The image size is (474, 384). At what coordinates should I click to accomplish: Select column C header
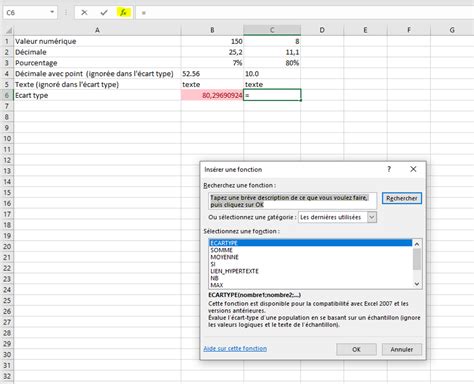[x=272, y=30]
